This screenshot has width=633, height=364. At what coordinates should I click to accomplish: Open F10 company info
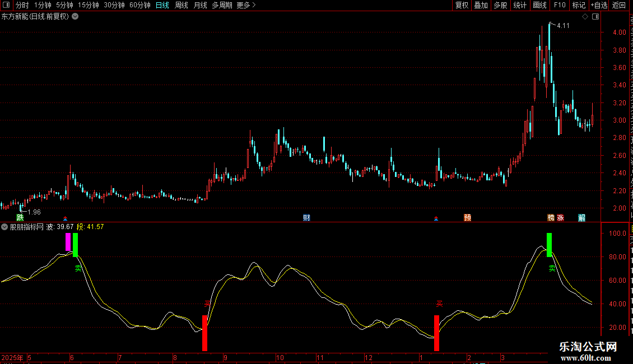pos(560,5)
